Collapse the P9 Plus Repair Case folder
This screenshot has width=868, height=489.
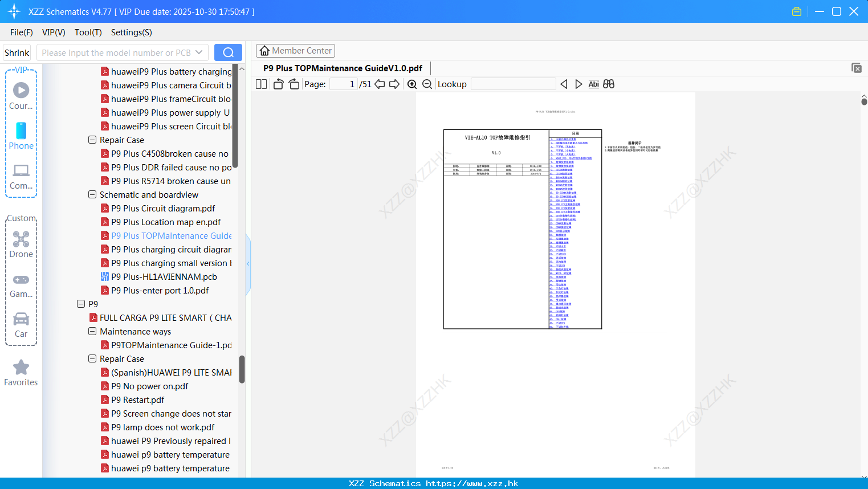tap(92, 140)
